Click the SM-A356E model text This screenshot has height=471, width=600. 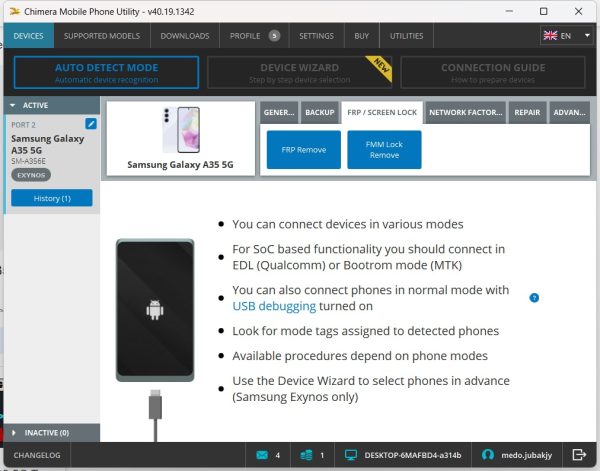29,161
